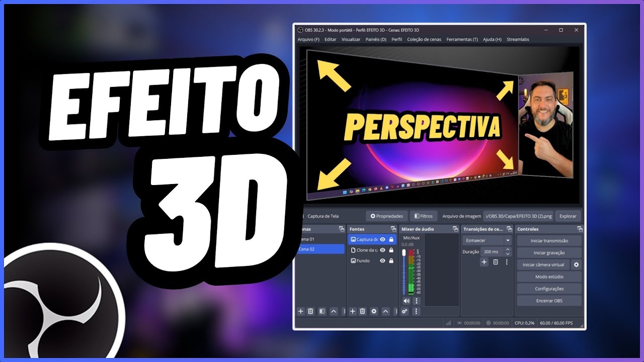Hide the Clone da câmera source
Screen dimensions: 644x362
[x=382, y=250]
